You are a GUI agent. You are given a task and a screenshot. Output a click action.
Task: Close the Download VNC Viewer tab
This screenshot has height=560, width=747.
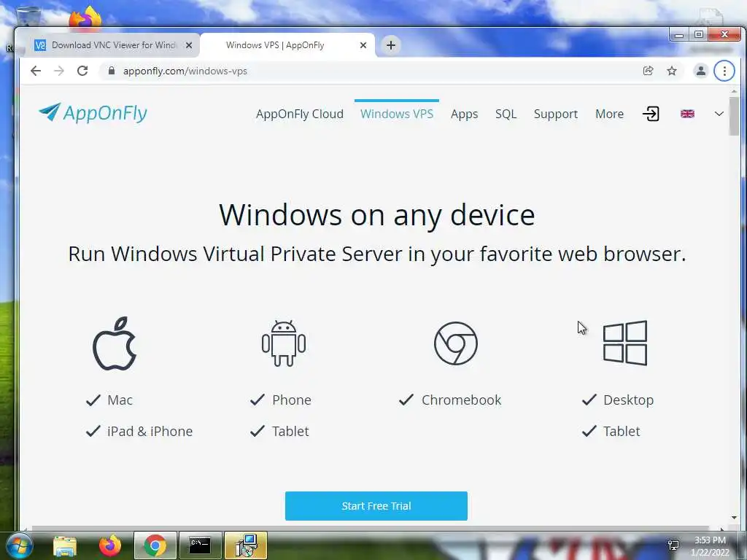(x=189, y=45)
